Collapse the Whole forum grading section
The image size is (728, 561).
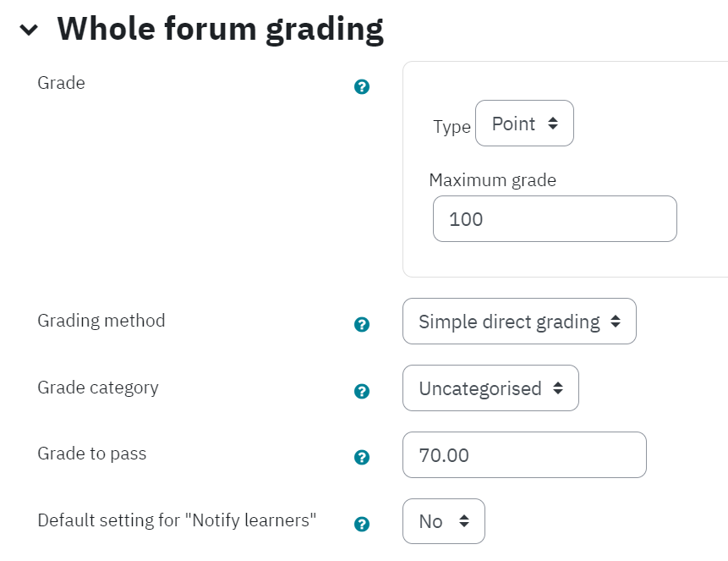click(x=29, y=30)
